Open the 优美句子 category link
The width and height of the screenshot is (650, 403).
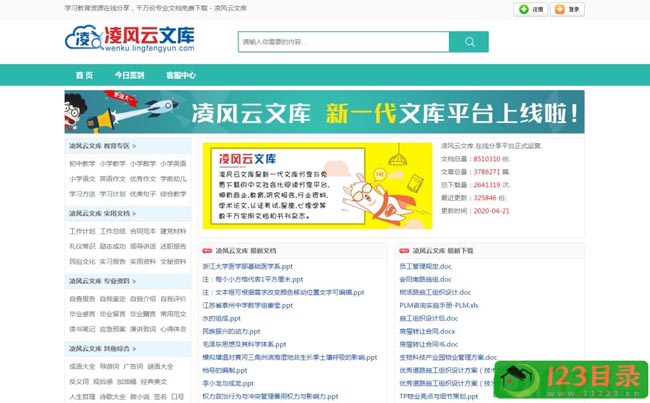[x=143, y=194]
